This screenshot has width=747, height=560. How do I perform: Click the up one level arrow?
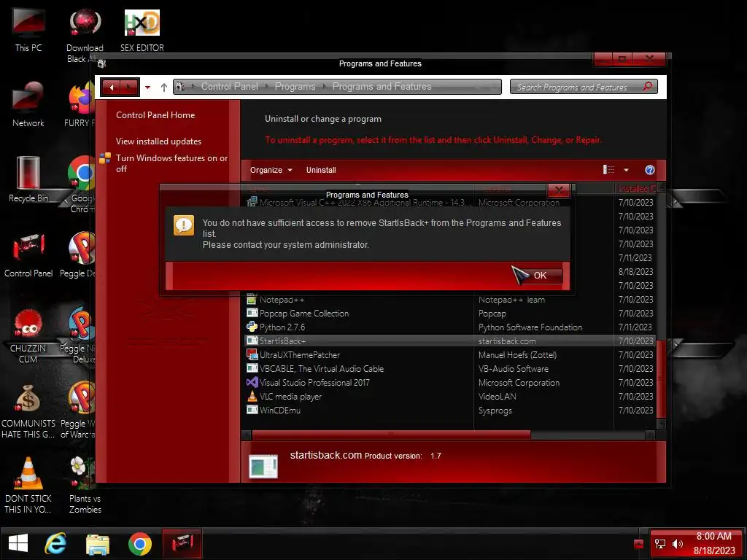coord(164,87)
